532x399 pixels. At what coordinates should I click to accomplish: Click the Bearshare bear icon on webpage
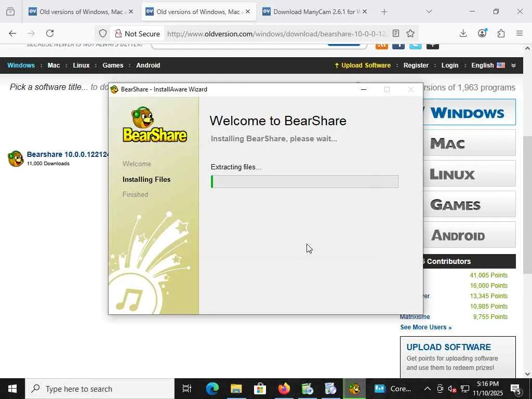tap(16, 158)
